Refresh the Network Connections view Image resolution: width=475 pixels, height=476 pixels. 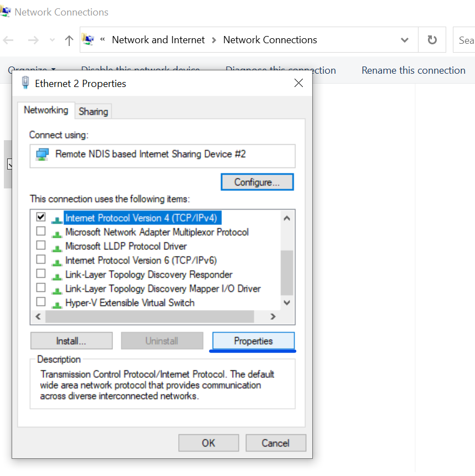(x=432, y=40)
